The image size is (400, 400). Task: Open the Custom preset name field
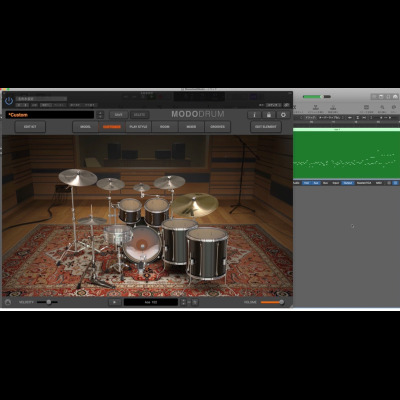click(x=50, y=115)
